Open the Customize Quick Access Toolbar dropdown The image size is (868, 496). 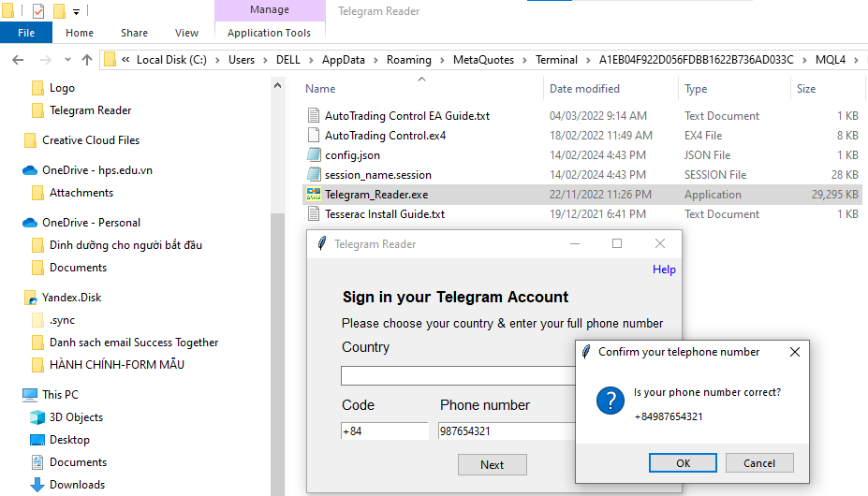[76, 11]
